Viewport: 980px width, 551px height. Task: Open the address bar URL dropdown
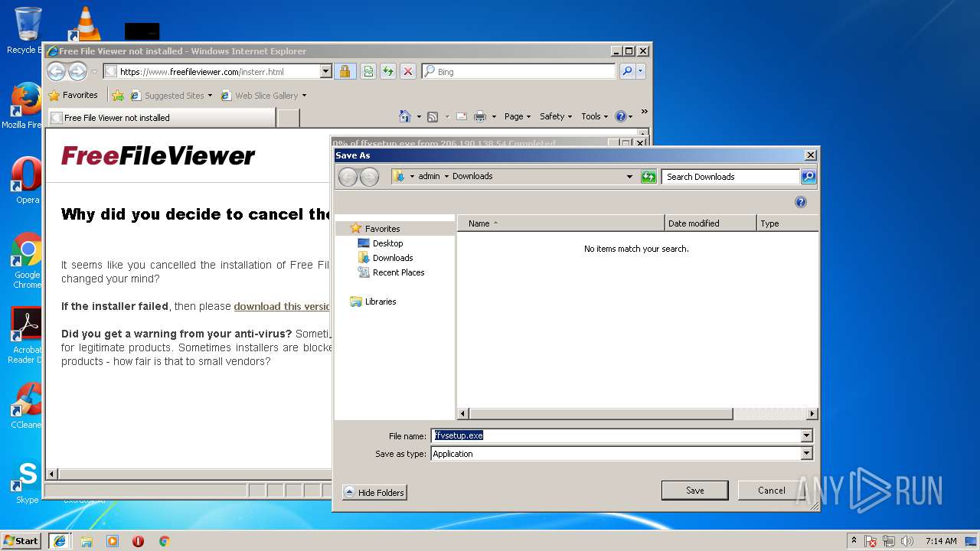tap(325, 71)
